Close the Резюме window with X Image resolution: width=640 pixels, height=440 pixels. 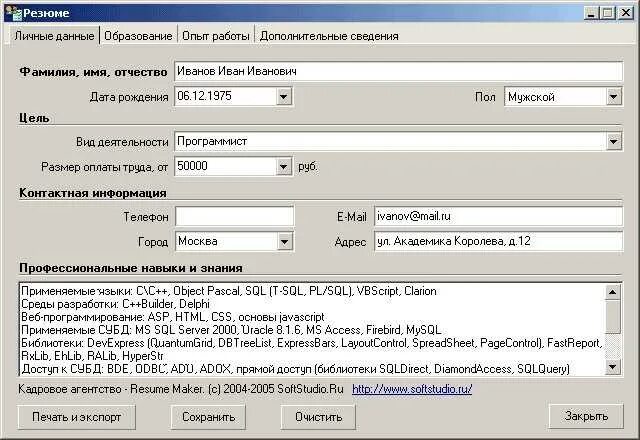pyautogui.click(x=626, y=13)
